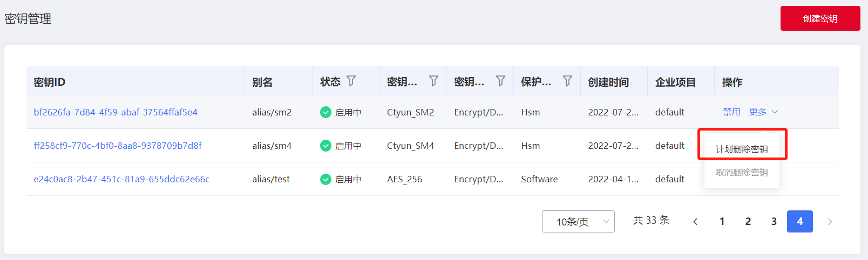Image resolution: width=868 pixels, height=260 pixels.
Task: Click green status icon for alias/sm2 row
Action: (325, 112)
